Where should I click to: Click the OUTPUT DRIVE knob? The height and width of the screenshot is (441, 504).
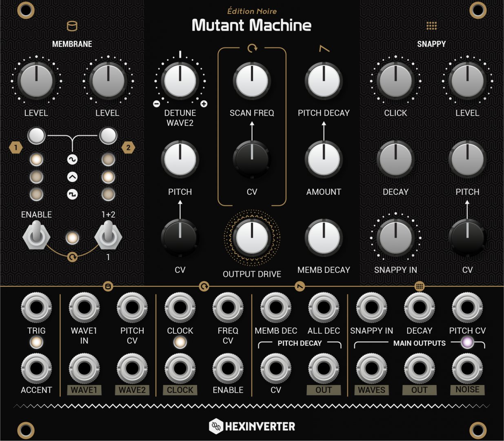coord(252,238)
